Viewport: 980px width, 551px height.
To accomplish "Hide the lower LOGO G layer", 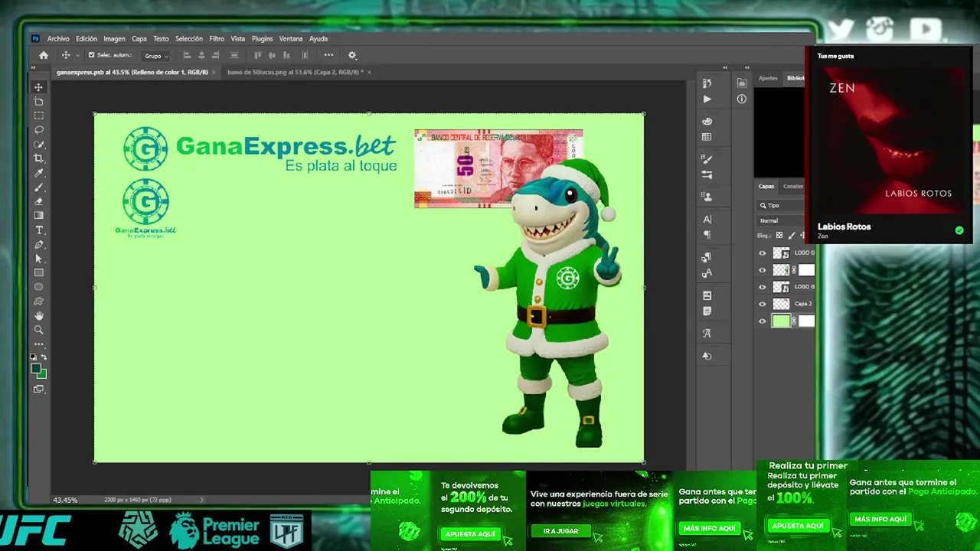I will 762,287.
